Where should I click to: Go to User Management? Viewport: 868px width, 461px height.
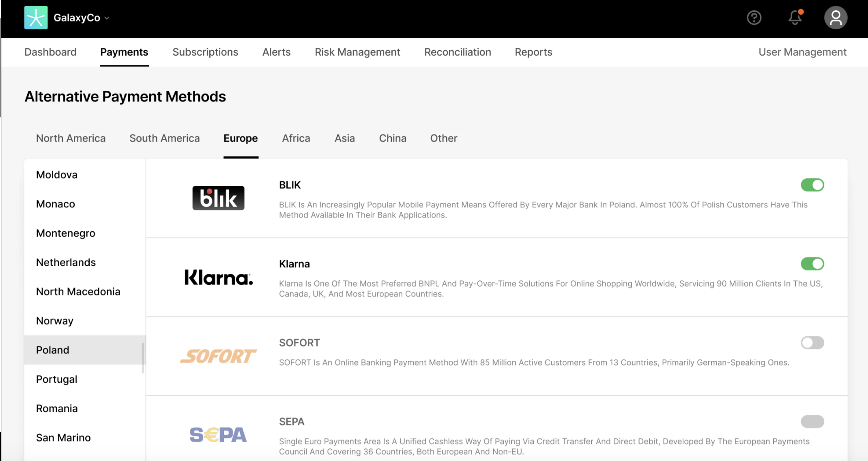[802, 52]
